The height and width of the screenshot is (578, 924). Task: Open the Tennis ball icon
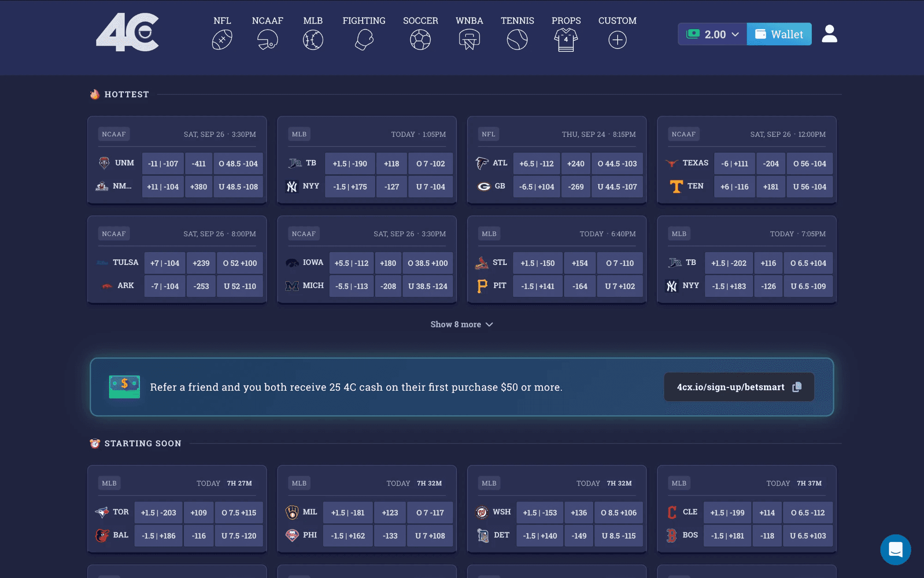pyautogui.click(x=517, y=40)
